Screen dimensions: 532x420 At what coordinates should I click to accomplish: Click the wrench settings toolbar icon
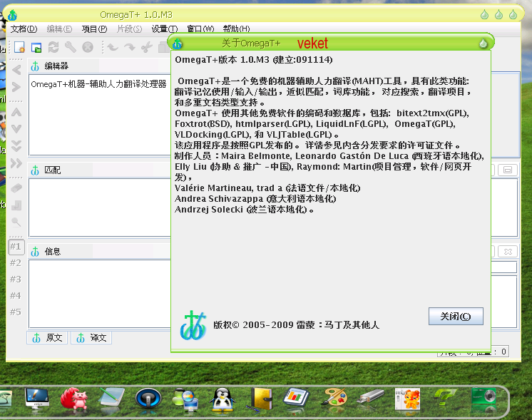(x=71, y=47)
